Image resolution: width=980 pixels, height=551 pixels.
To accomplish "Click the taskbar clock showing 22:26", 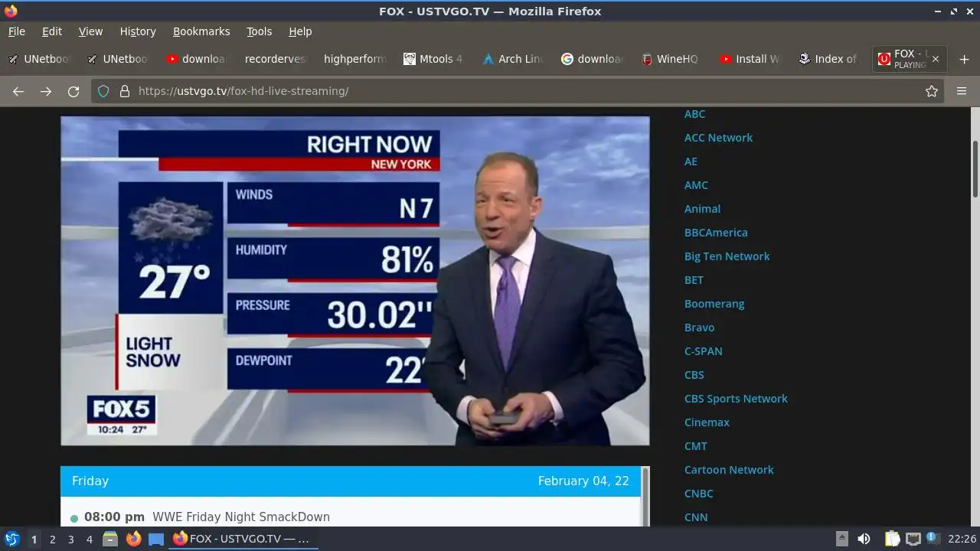I will [962, 539].
